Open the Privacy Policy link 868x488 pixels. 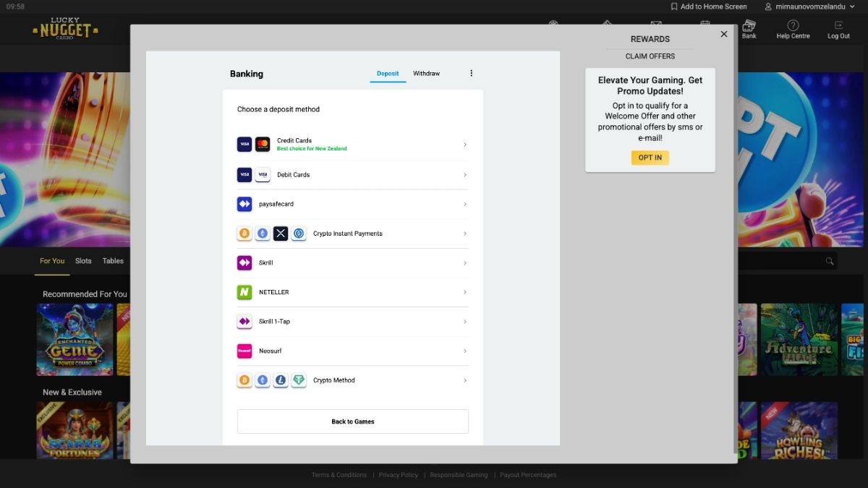point(399,475)
